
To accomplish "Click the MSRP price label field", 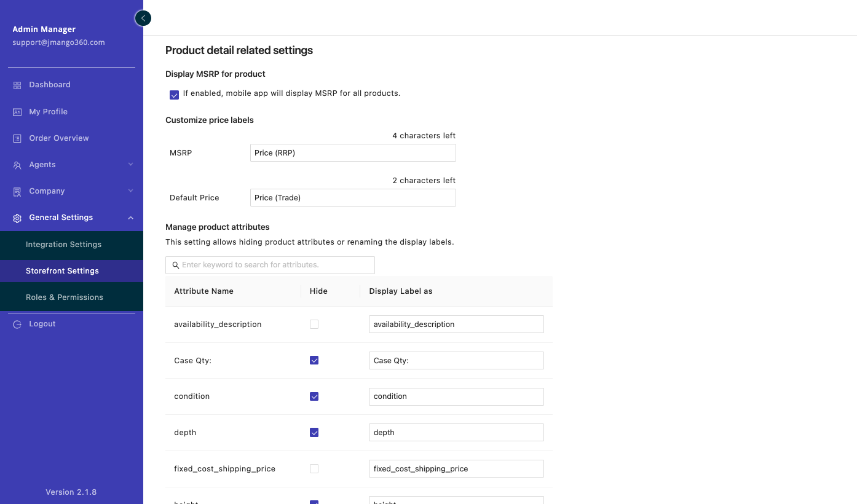I will point(353,153).
